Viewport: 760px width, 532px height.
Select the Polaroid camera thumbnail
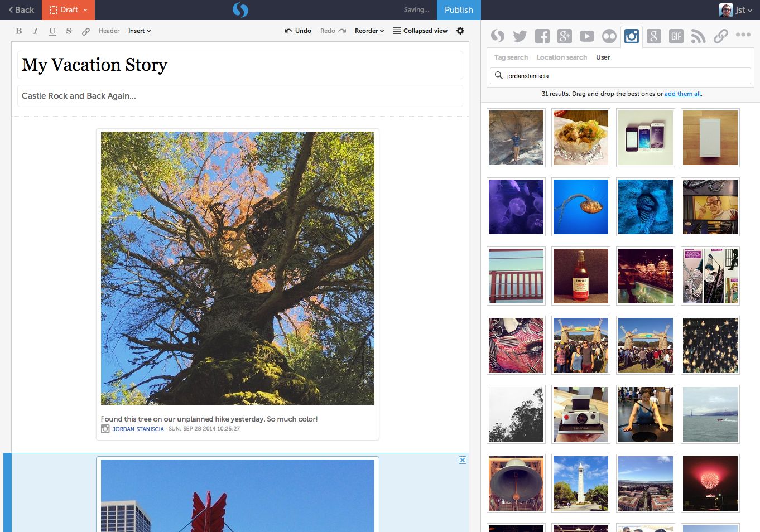581,414
